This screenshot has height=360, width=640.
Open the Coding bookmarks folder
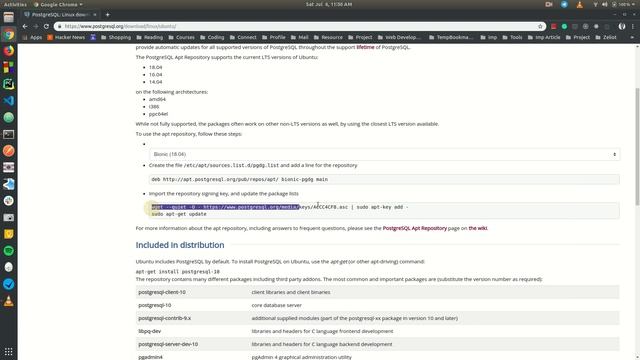[212, 37]
